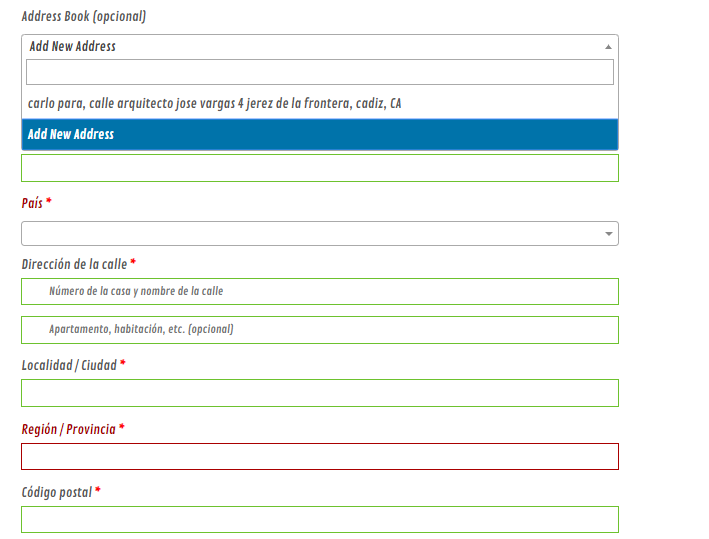
Task: Click the red 'País' field label
Action: pyautogui.click(x=32, y=203)
